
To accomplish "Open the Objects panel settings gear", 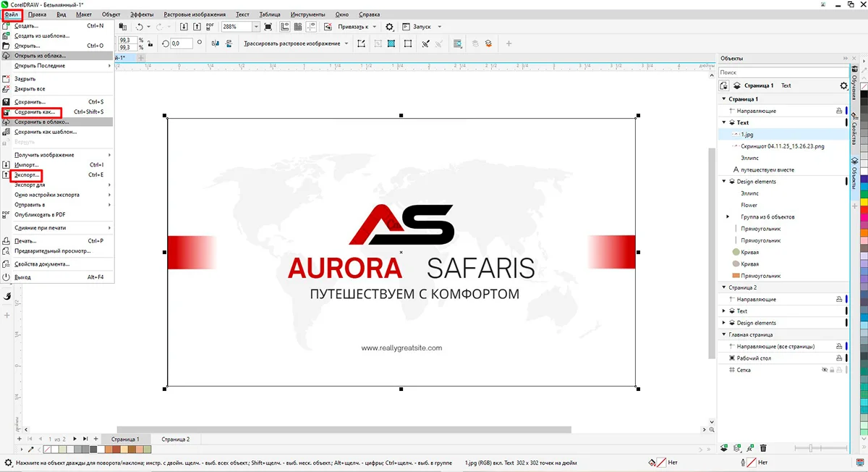I will point(843,85).
